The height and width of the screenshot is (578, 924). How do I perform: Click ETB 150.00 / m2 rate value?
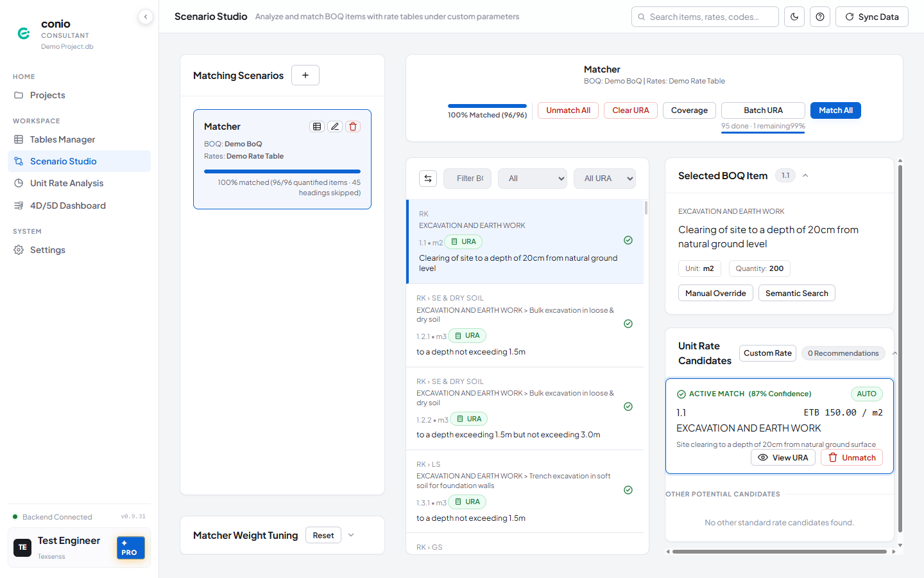[x=843, y=412]
